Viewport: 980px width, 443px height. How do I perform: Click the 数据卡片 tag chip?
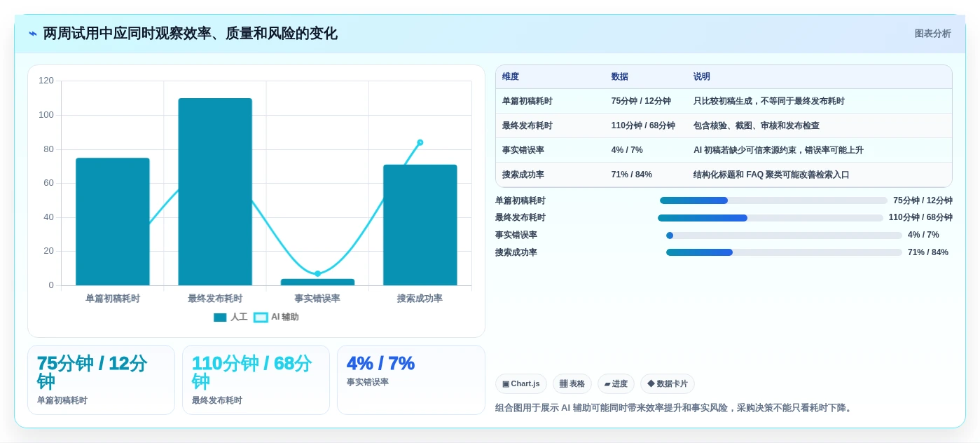(668, 383)
